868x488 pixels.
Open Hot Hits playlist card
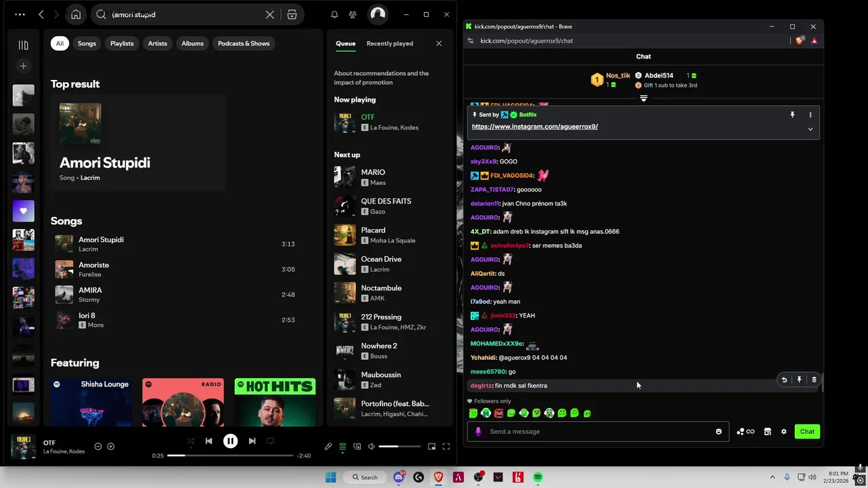[275, 402]
